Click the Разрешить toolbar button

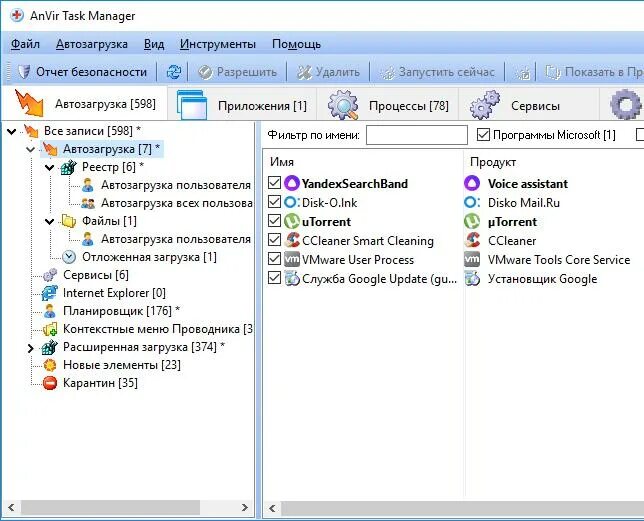(x=237, y=72)
